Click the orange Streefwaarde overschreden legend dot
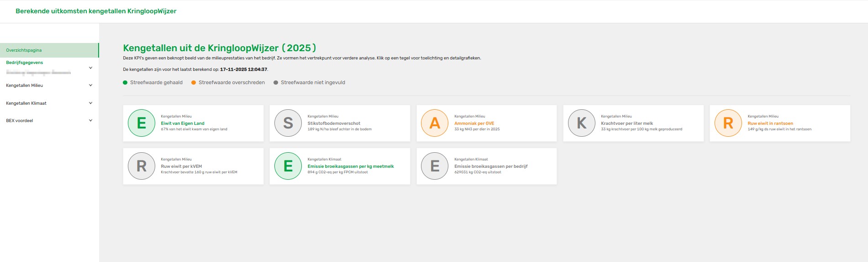Screen dimensions: 868x262 [194, 83]
